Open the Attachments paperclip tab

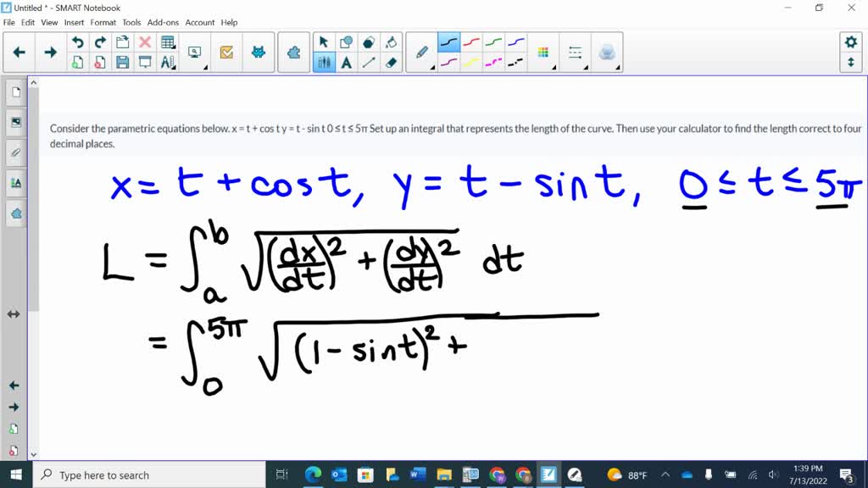[x=14, y=152]
